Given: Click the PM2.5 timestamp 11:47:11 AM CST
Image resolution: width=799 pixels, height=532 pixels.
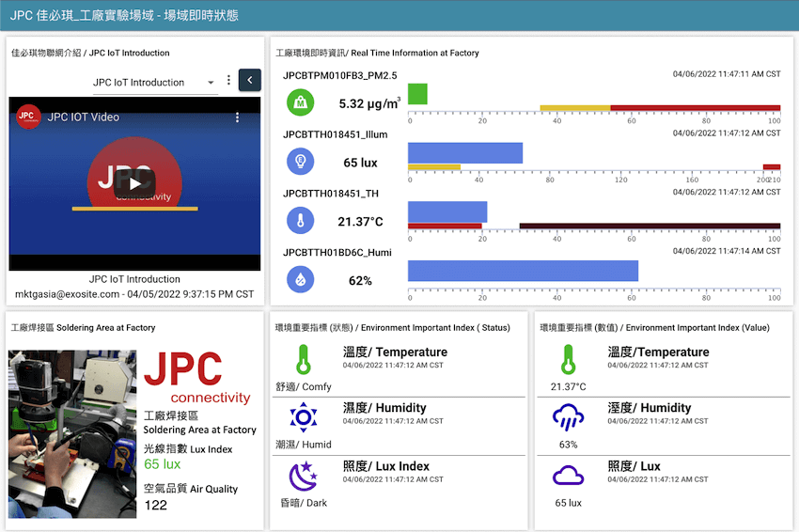Looking at the screenshot, I should point(727,74).
